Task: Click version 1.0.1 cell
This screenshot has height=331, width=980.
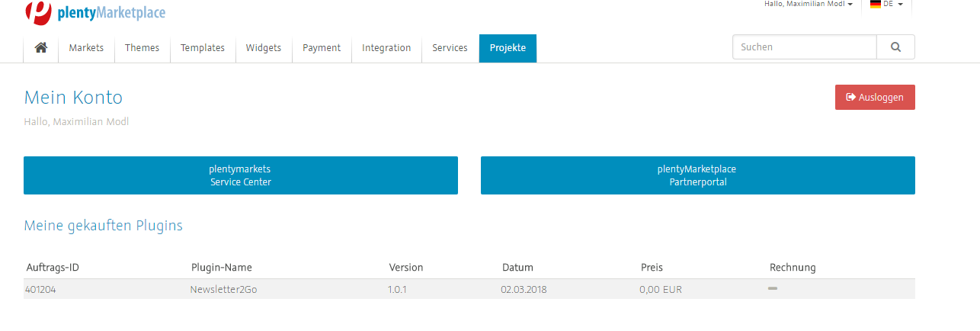Action: (397, 289)
